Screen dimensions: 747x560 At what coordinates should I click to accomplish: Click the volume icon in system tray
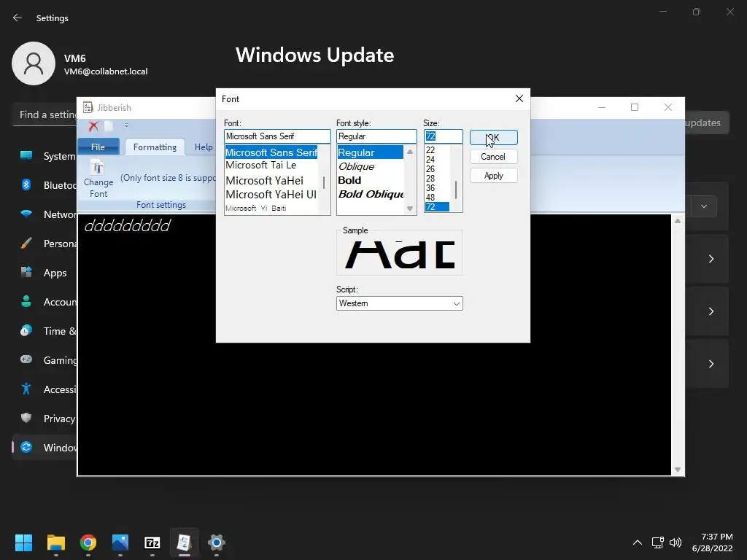[x=675, y=542]
